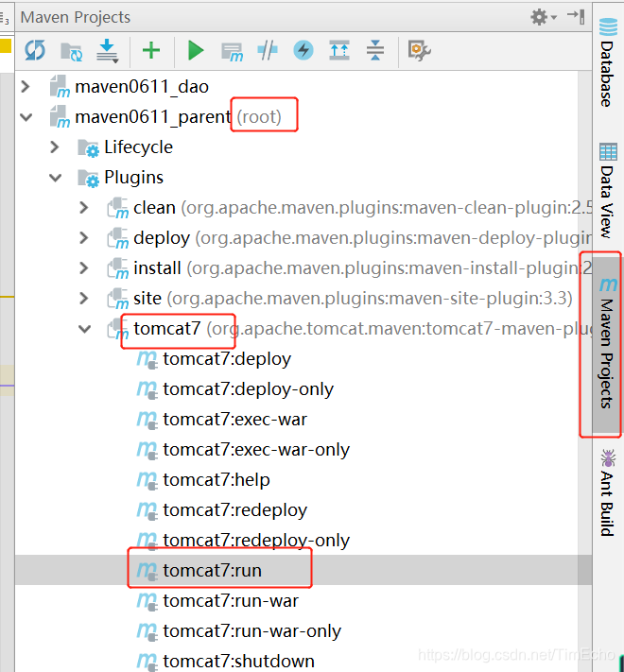Open the Ant Build tool window tab

(607, 492)
